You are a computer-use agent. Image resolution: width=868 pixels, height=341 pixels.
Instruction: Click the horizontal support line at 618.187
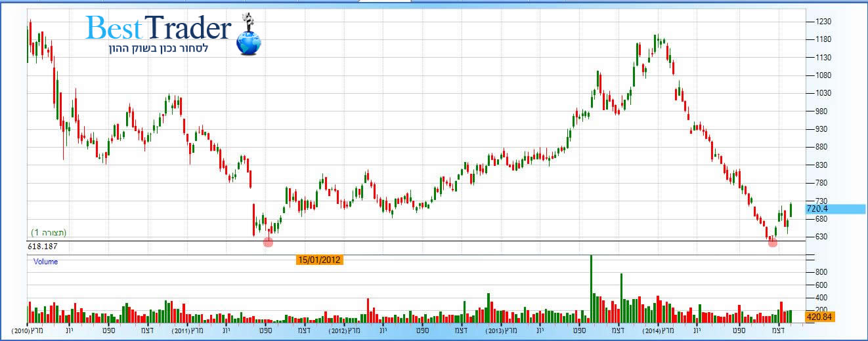(460, 241)
